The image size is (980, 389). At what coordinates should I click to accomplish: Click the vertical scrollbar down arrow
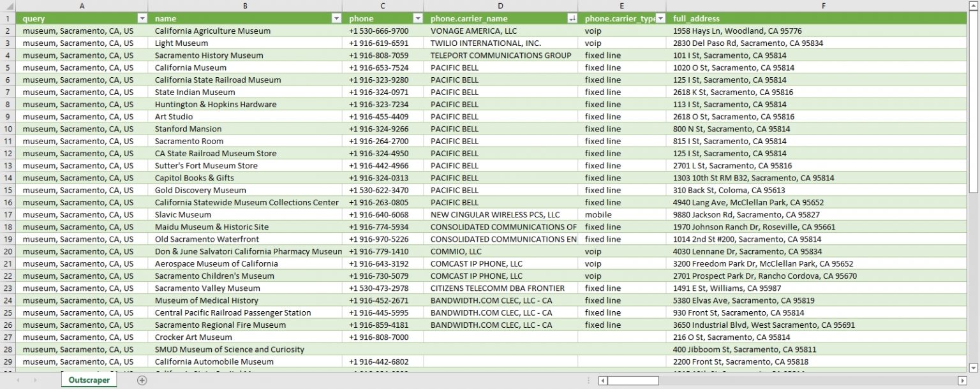click(973, 367)
